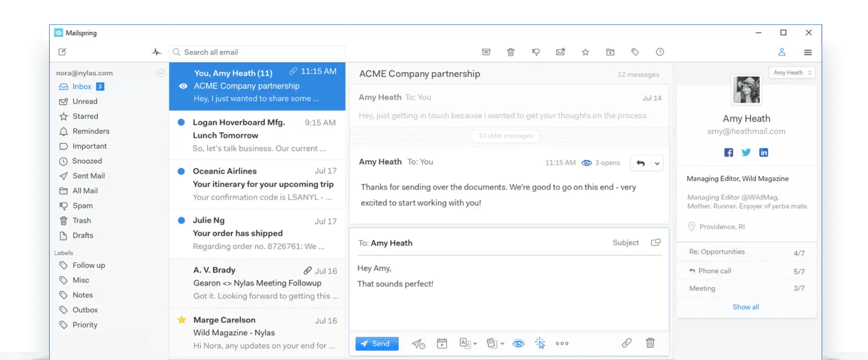The height and width of the screenshot is (360, 868).
Task: Open the Amy Heath contact selector dropdown
Action: click(792, 73)
